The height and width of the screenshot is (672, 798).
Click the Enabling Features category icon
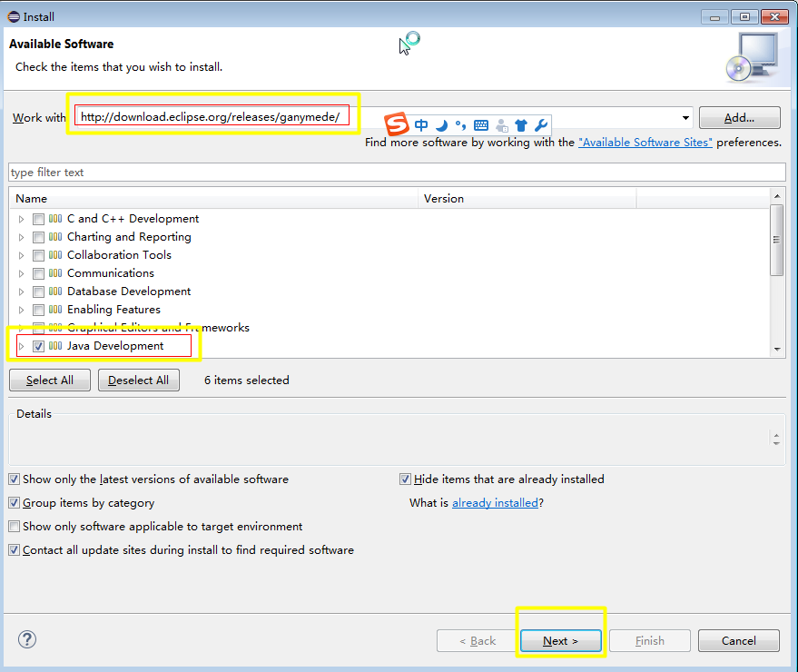tap(55, 310)
